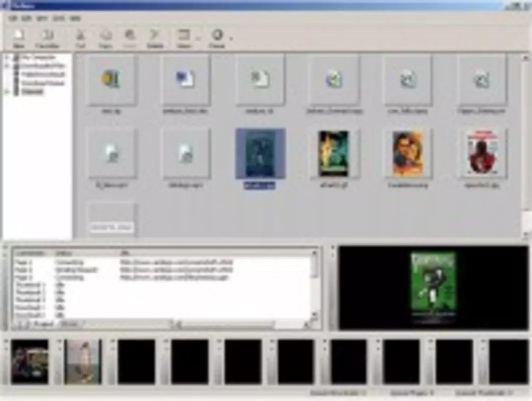Select the yellow archive file thumbnail
Viewport: 532px width, 401px height.
click(111, 80)
